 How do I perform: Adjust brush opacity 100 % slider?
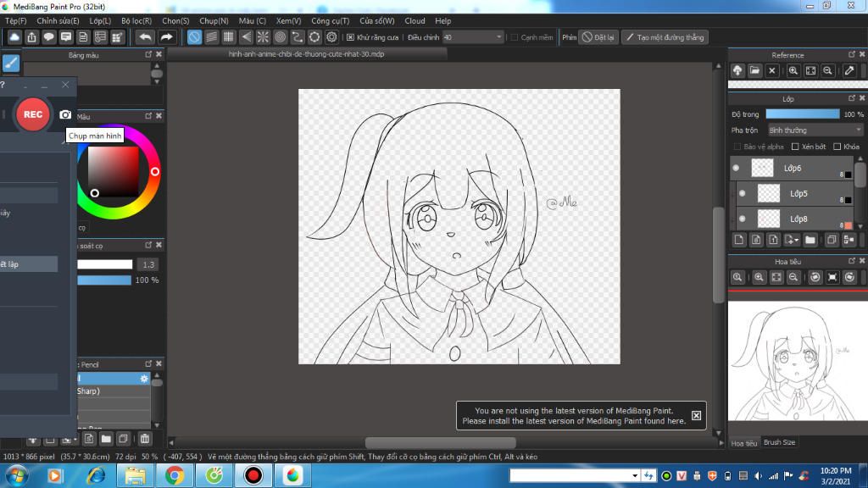104,280
